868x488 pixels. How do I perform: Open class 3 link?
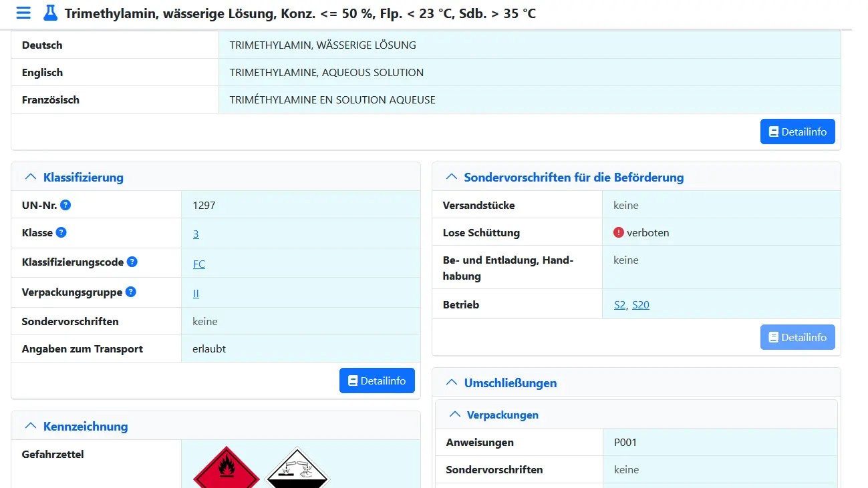pyautogui.click(x=196, y=234)
